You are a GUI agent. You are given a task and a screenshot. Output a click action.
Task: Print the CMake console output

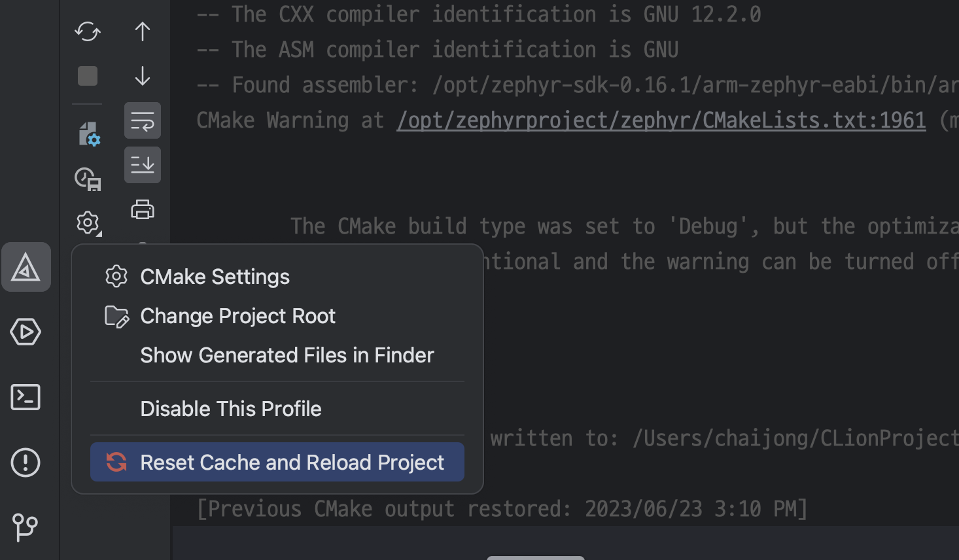coord(142,209)
